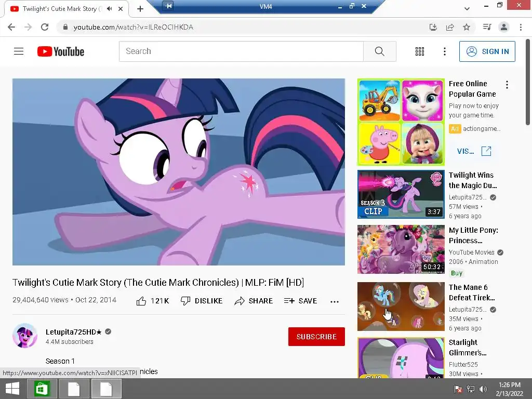
Task: Open ad options three-dot menu
Action: pos(507,85)
